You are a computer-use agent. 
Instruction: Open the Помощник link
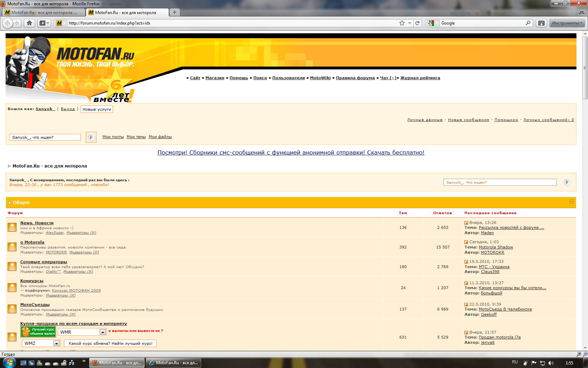click(x=506, y=120)
